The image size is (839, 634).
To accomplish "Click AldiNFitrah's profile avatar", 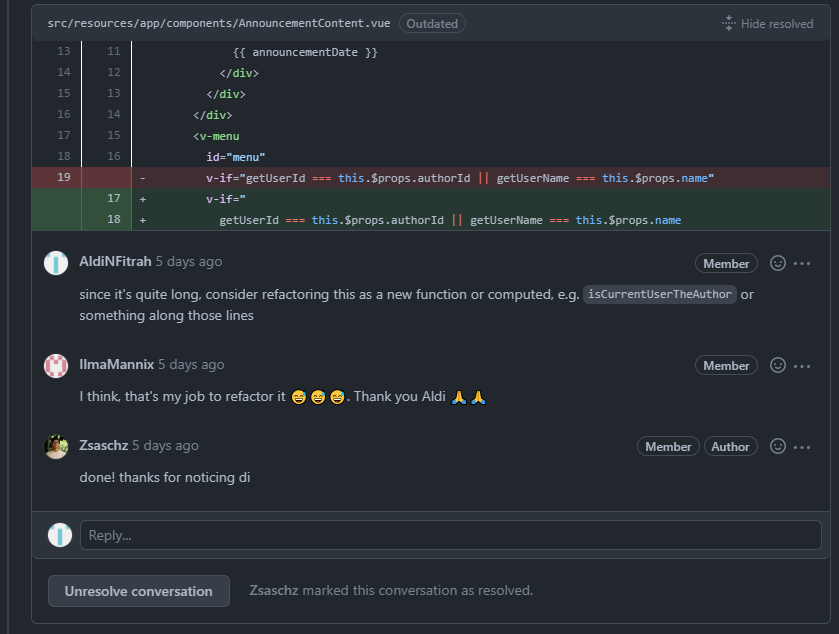I will point(58,263).
